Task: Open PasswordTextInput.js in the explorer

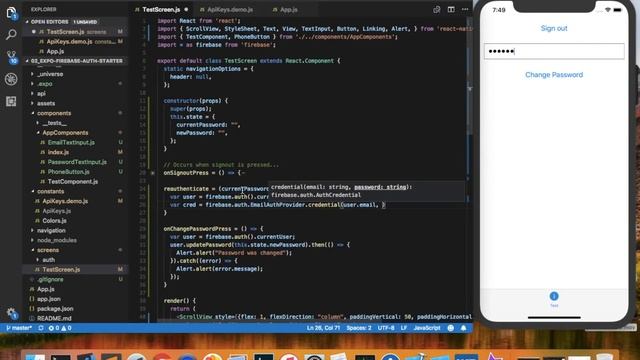Action: coord(77,162)
